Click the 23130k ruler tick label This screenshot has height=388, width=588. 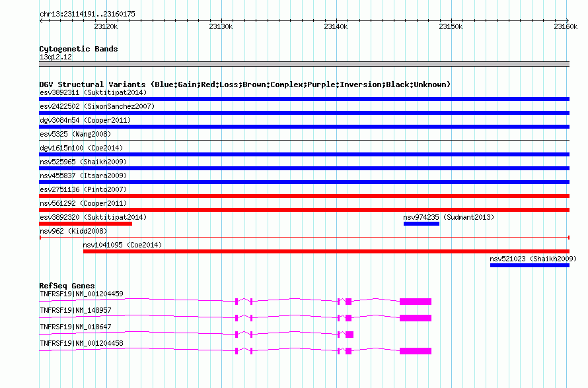point(221,26)
